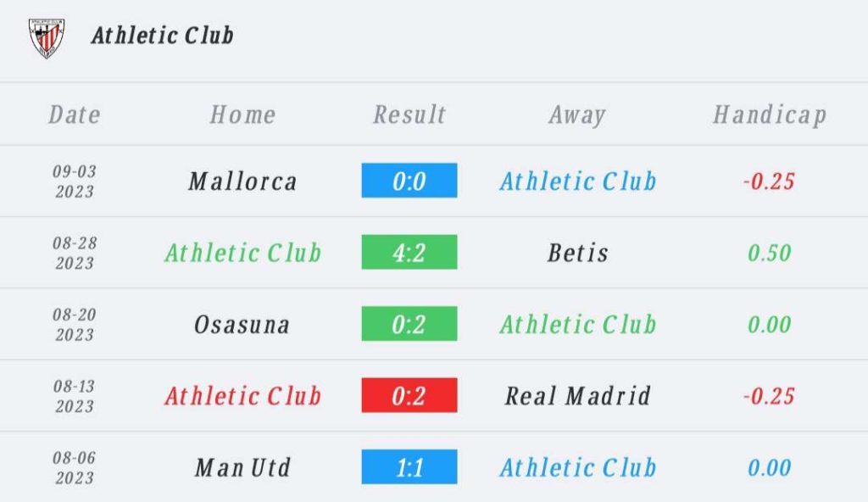Select the 09-03 2023 match date
Screen dimensions: 868x502
pyautogui.click(x=75, y=181)
